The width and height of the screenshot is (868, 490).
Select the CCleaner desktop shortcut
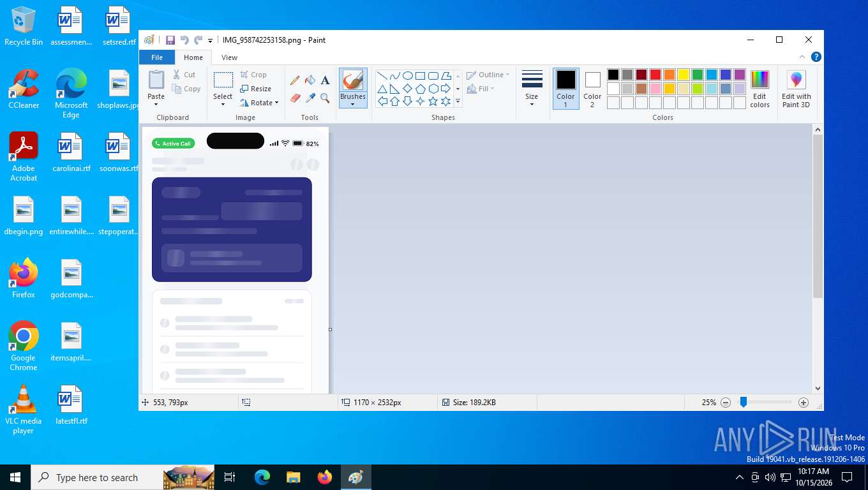[24, 89]
